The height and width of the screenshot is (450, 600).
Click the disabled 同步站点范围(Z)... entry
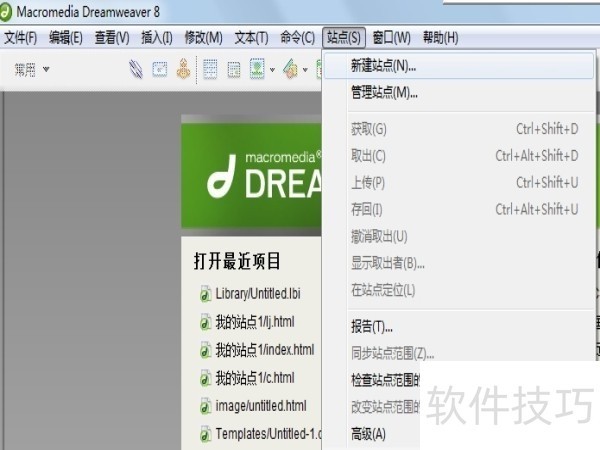coord(459,354)
